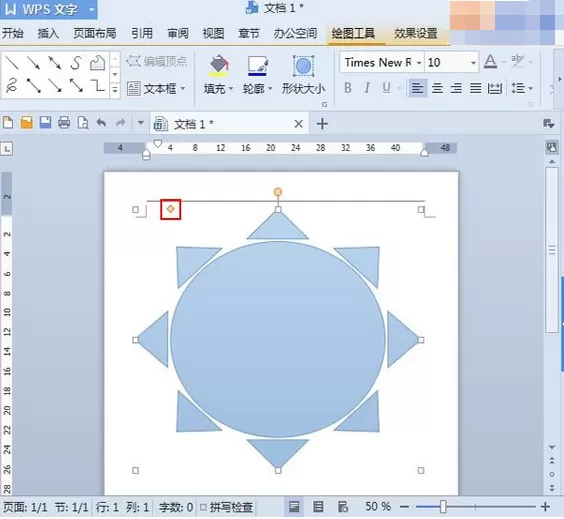The height and width of the screenshot is (519, 564).
Task: Open the 插入 tab
Action: (48, 33)
